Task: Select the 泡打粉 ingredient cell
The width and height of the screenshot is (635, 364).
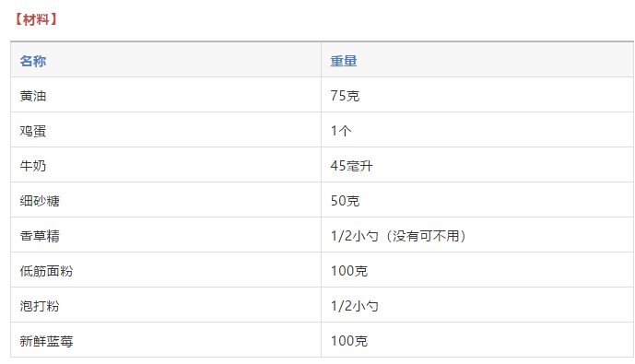Action: (166, 305)
